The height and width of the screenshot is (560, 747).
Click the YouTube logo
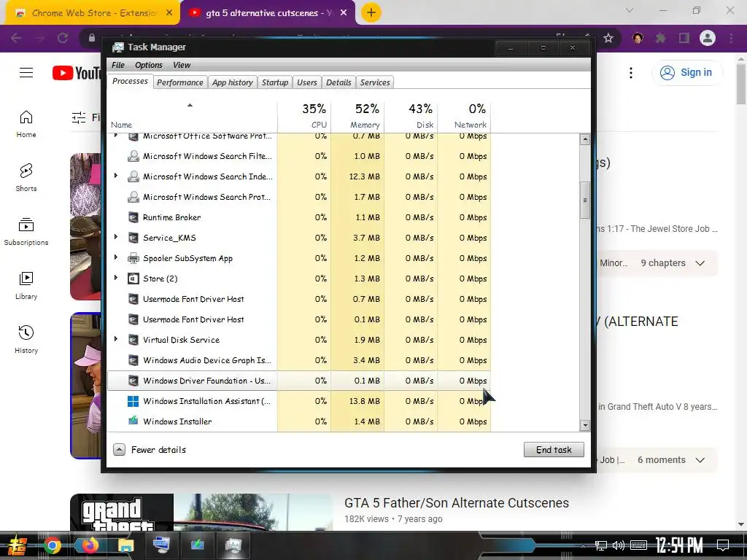click(x=76, y=73)
